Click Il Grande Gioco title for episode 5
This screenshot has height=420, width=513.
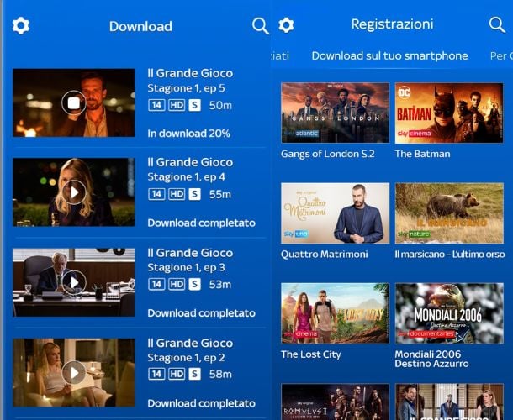click(190, 73)
